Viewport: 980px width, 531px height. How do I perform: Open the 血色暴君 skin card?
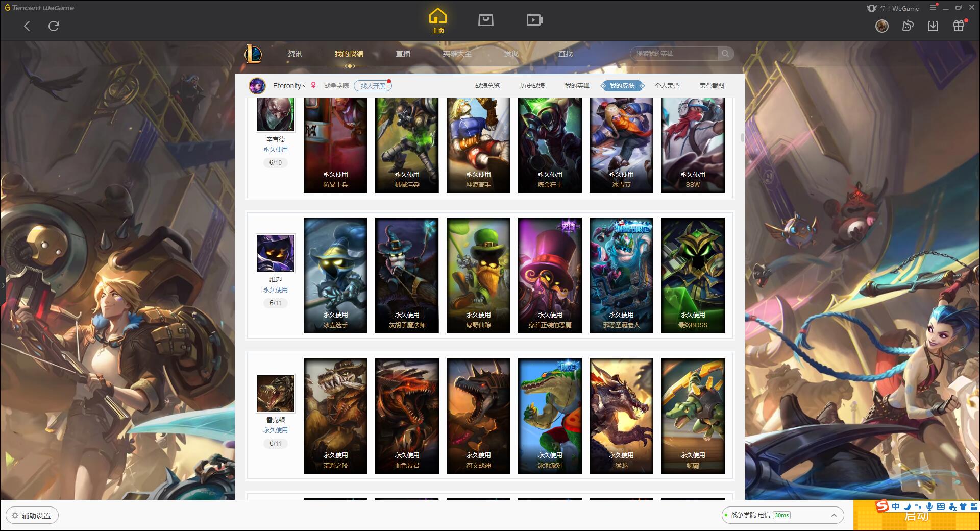[407, 416]
